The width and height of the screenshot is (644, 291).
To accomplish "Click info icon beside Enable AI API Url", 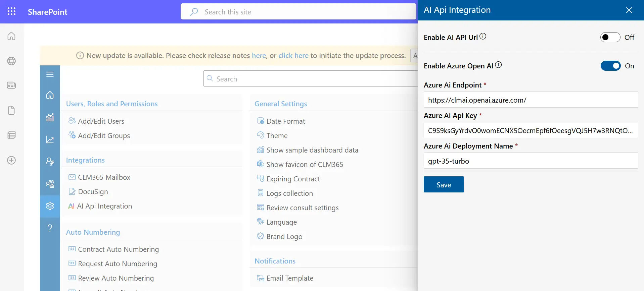I will (x=483, y=36).
